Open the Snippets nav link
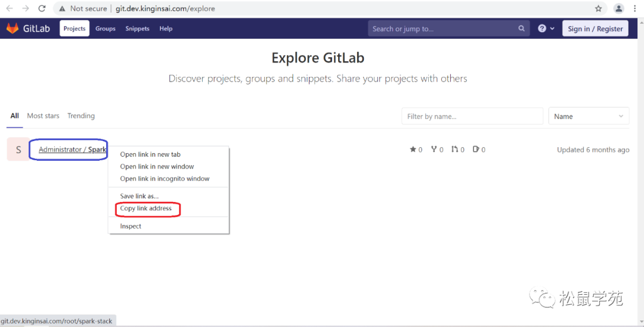 [x=137, y=29]
